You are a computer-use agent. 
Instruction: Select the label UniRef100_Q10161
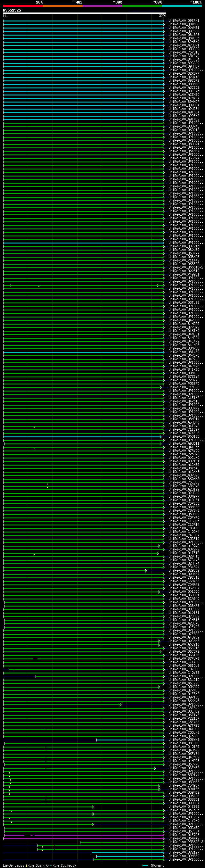(x=184, y=613)
